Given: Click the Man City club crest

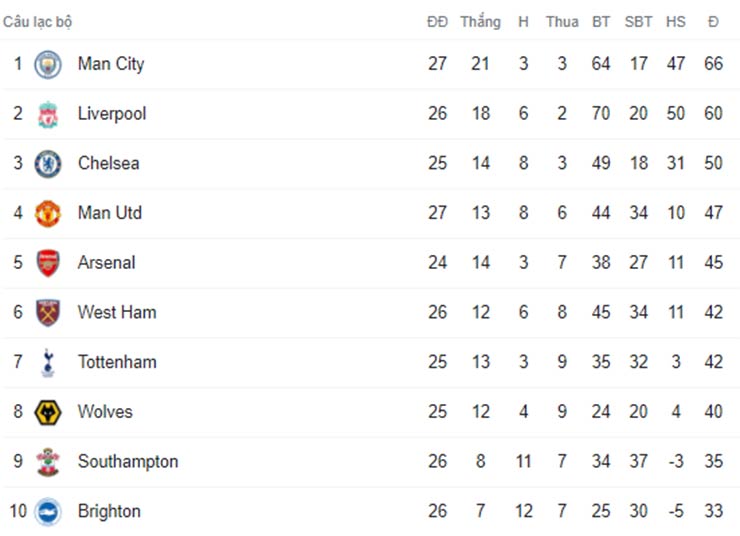Looking at the screenshot, I should [47, 65].
